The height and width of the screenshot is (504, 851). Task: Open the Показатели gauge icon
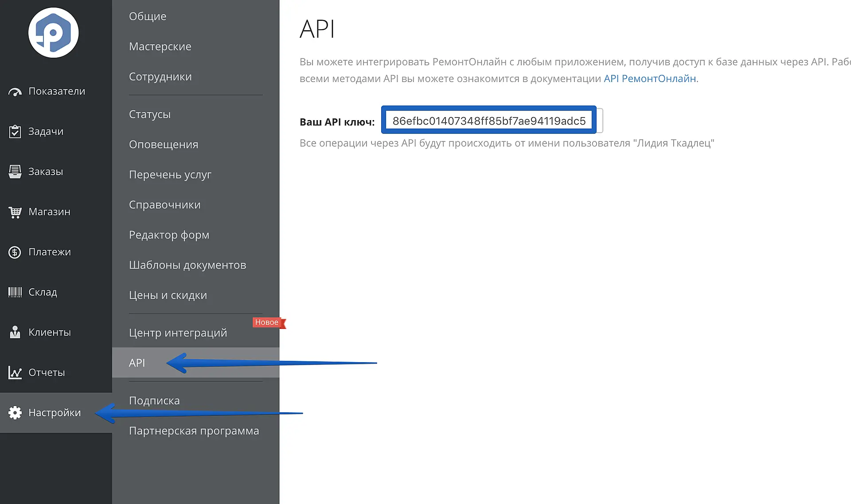tap(15, 92)
